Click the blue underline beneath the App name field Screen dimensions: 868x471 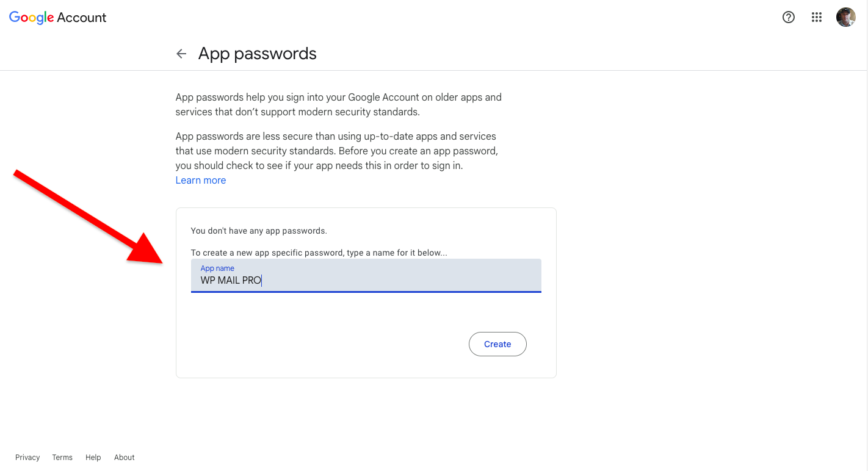366,292
